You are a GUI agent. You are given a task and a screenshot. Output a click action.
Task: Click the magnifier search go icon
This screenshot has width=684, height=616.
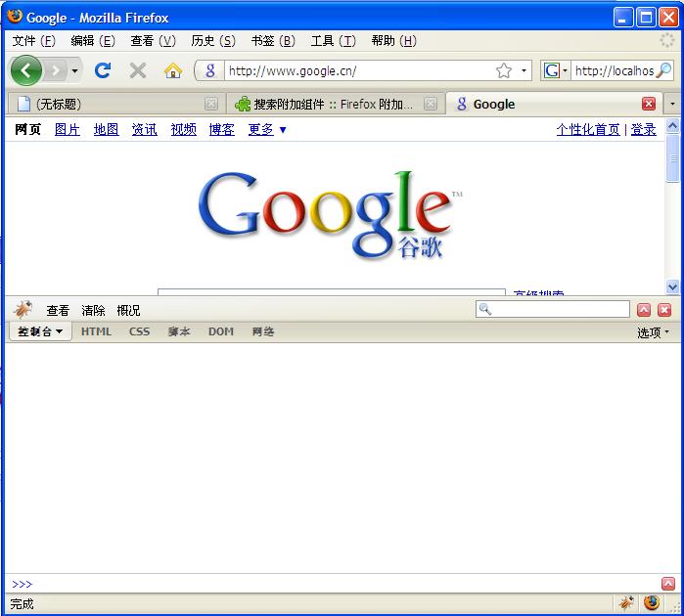(x=663, y=70)
